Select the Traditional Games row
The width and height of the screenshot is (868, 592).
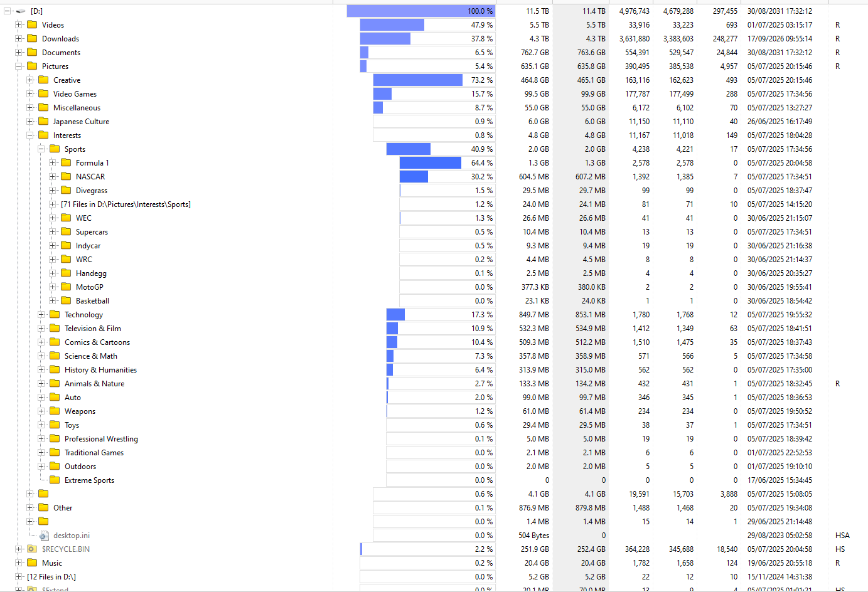point(94,453)
